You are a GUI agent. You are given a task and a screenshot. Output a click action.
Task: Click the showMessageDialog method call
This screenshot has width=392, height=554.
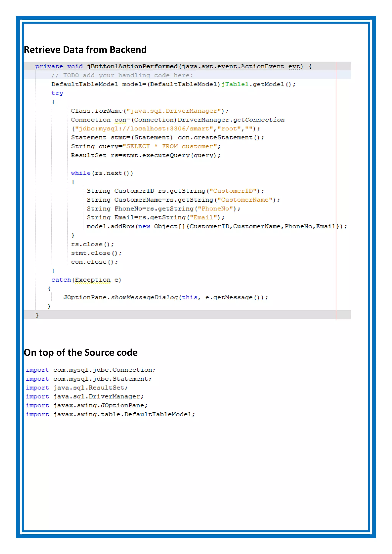144,297
